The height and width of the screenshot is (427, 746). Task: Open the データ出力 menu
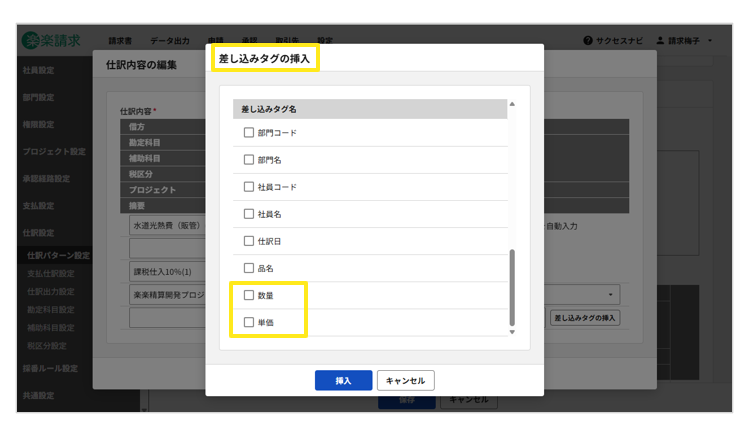click(x=169, y=41)
